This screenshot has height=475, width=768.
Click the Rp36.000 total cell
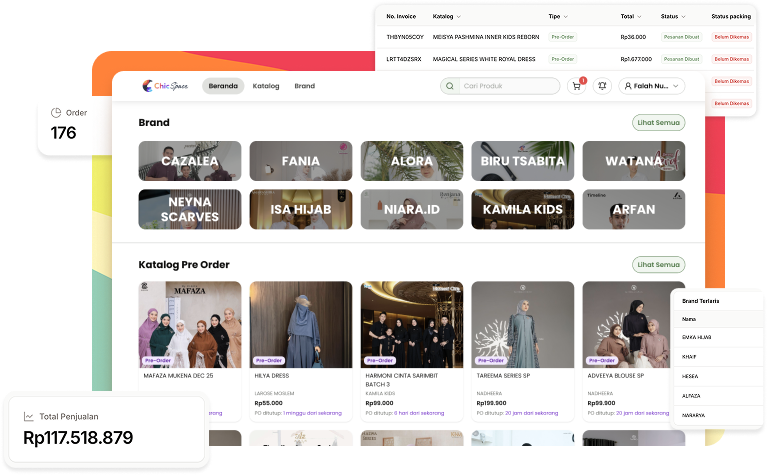point(633,37)
